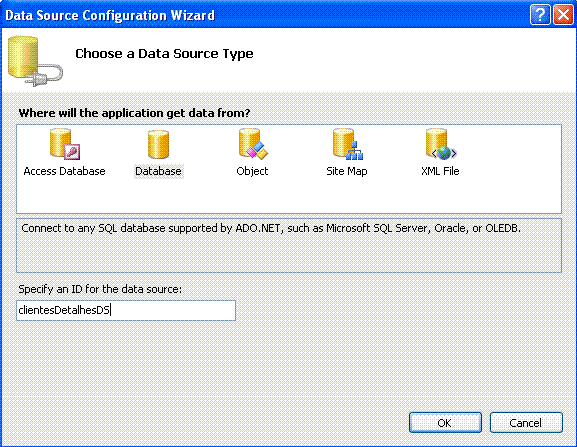
Task: Click the Cancel button
Action: [x=526, y=423]
